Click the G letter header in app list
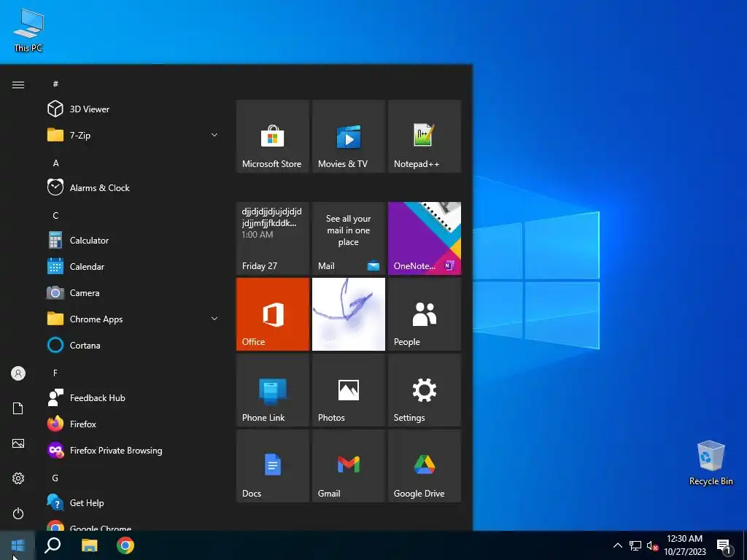747x560 pixels. click(55, 478)
